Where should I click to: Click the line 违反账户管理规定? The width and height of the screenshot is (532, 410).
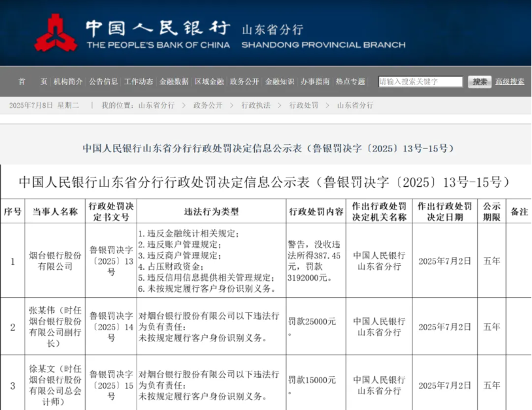coord(180,244)
